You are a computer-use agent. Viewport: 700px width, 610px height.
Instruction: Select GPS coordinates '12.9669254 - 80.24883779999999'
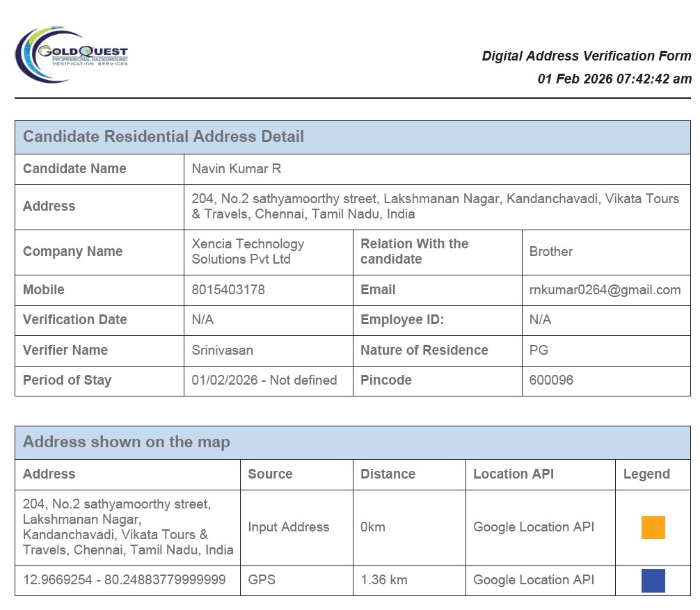click(x=124, y=580)
